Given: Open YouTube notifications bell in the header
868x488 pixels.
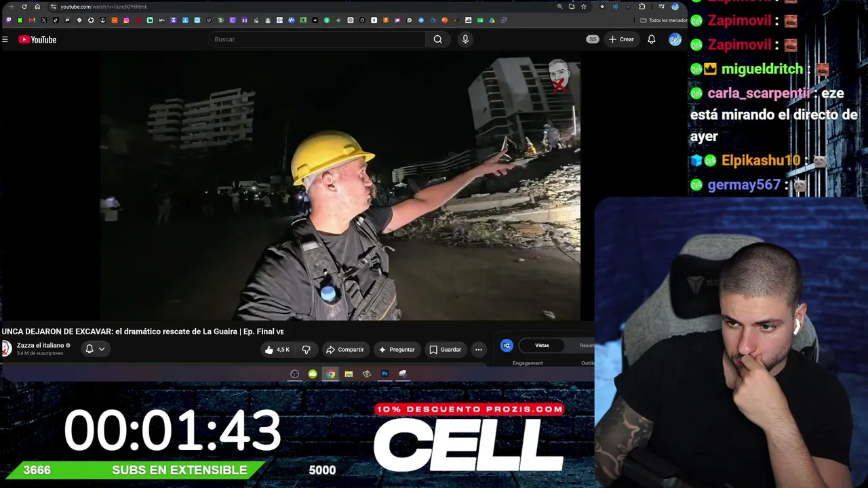Looking at the screenshot, I should click(651, 39).
